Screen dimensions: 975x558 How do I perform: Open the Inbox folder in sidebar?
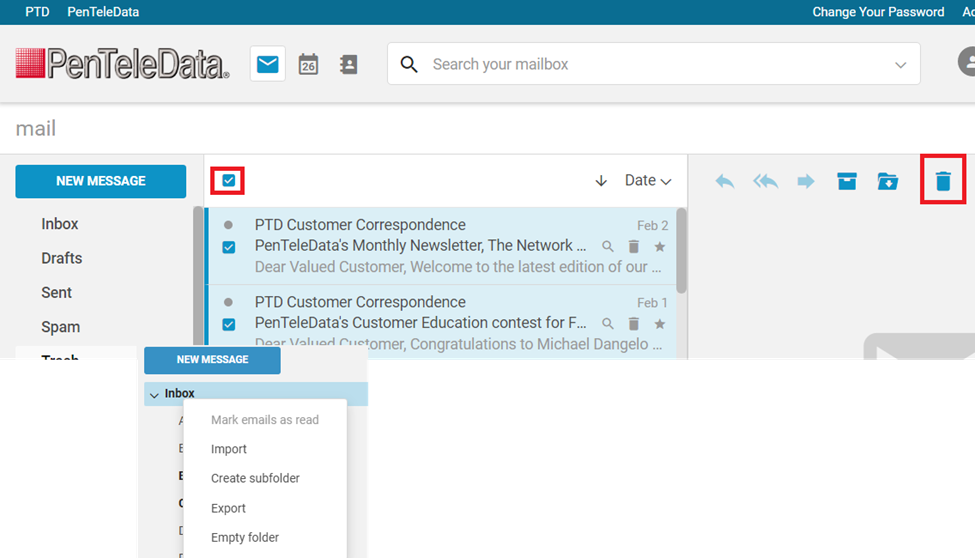tap(60, 224)
